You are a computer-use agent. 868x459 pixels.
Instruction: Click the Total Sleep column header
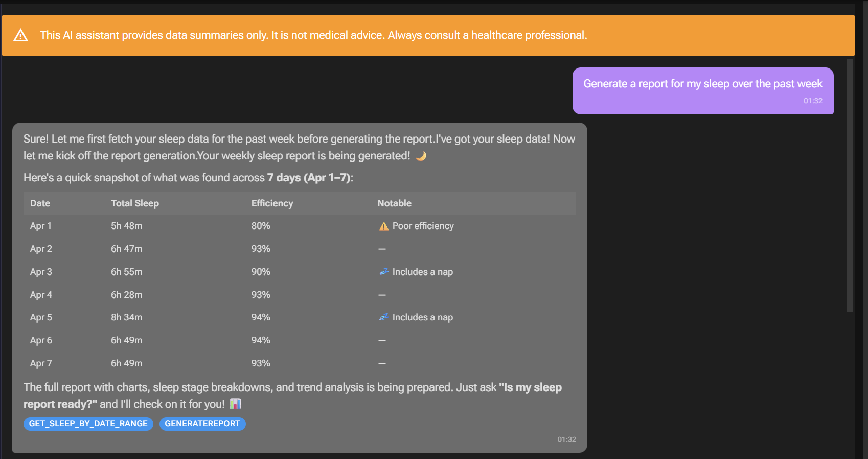(x=135, y=203)
